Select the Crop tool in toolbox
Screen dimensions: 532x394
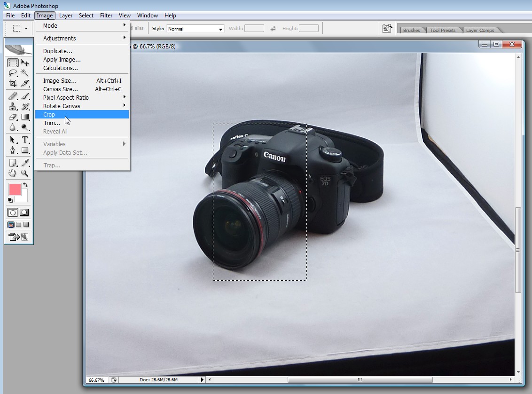click(13, 83)
